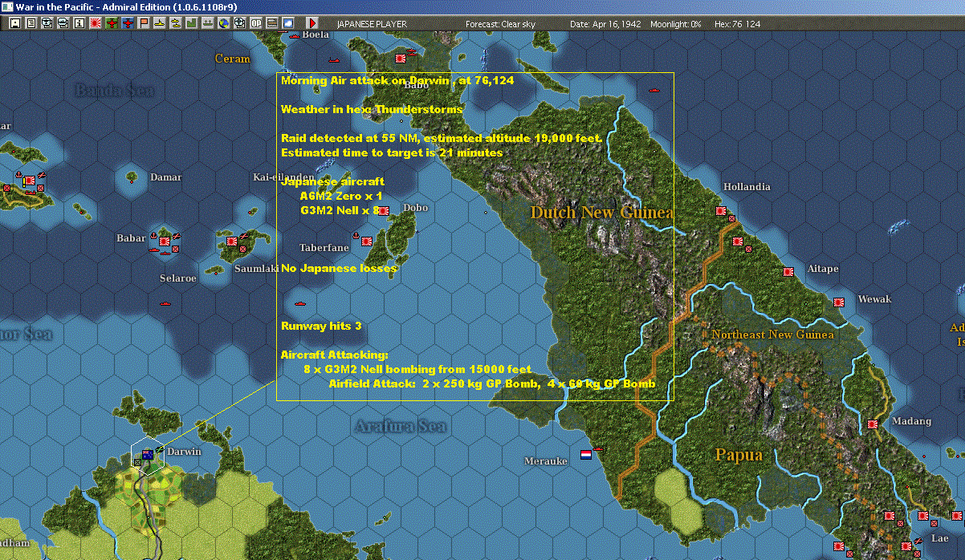The height and width of the screenshot is (560, 965).
Task: Click the green land terrain toolbar icon
Action: tap(192, 23)
